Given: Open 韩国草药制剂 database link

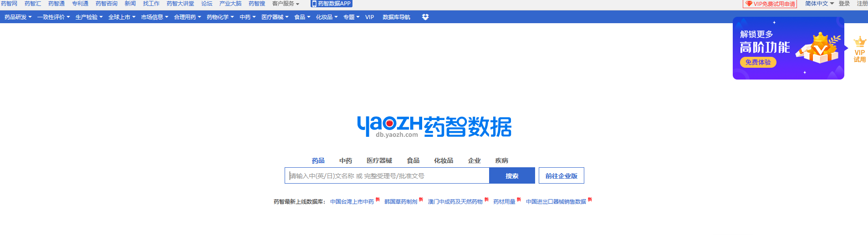Looking at the screenshot, I should point(401,202).
